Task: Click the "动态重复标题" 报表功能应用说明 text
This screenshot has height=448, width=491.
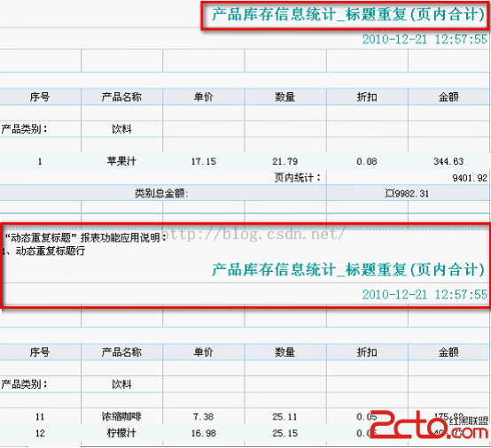Action: coord(85,238)
